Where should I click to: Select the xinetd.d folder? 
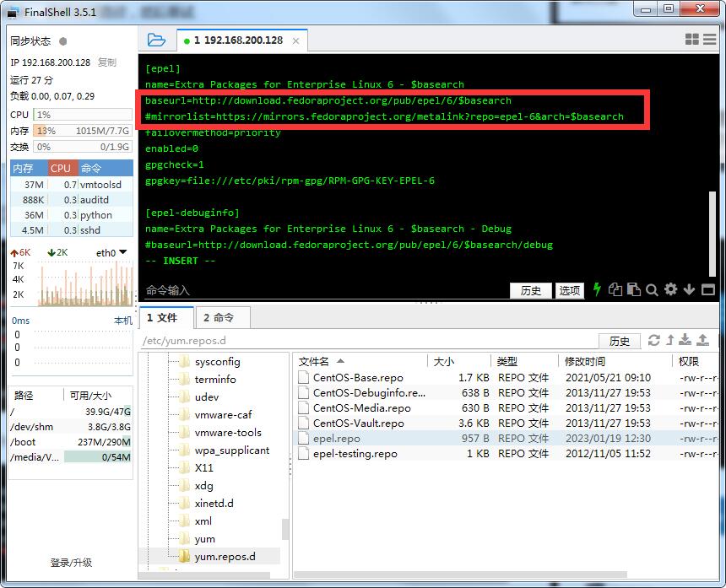click(214, 503)
